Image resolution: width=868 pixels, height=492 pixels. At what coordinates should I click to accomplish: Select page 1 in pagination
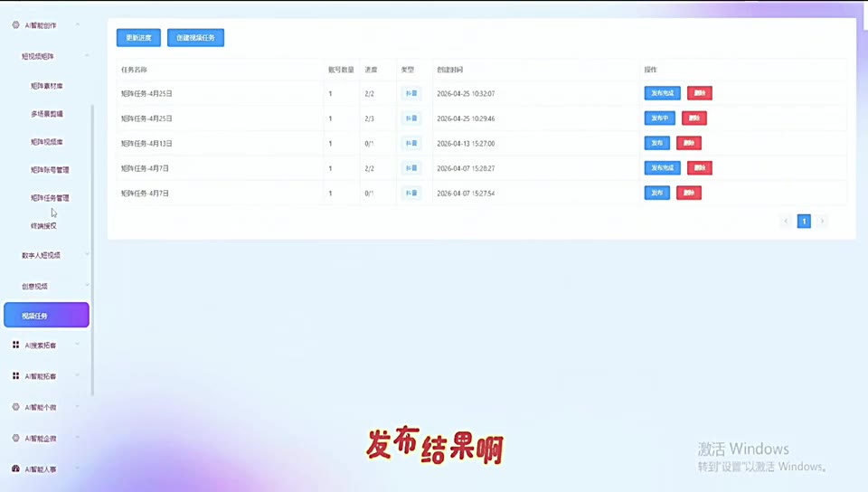coord(804,222)
